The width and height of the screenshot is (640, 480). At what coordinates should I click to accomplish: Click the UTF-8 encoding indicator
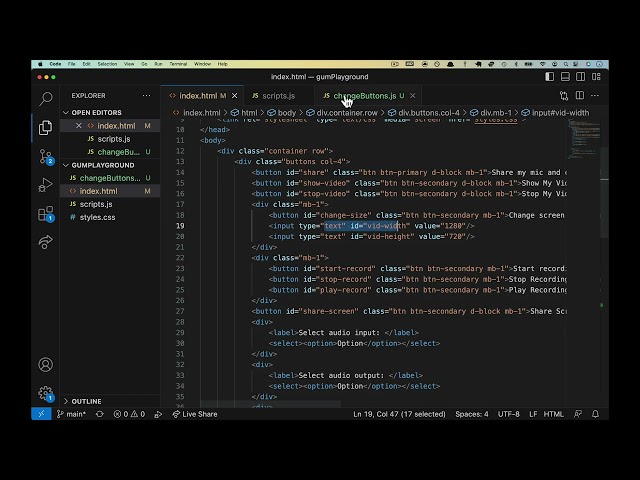click(x=509, y=414)
